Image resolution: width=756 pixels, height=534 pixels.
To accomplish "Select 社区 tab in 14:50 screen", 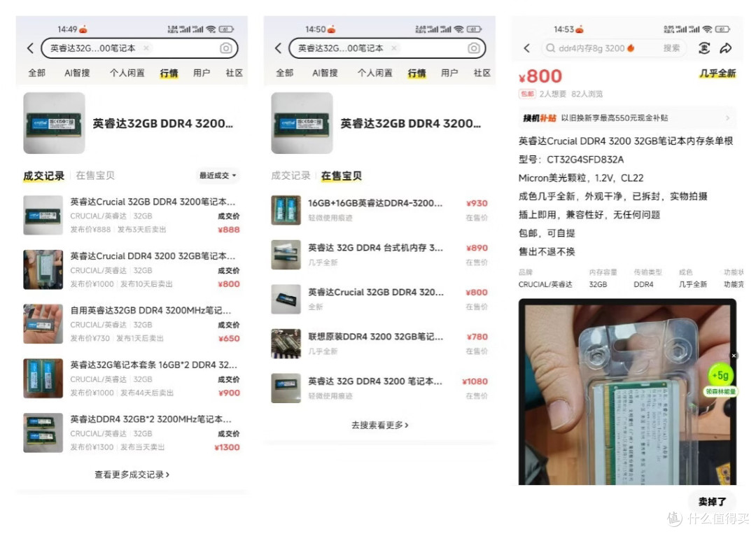I will tap(482, 73).
